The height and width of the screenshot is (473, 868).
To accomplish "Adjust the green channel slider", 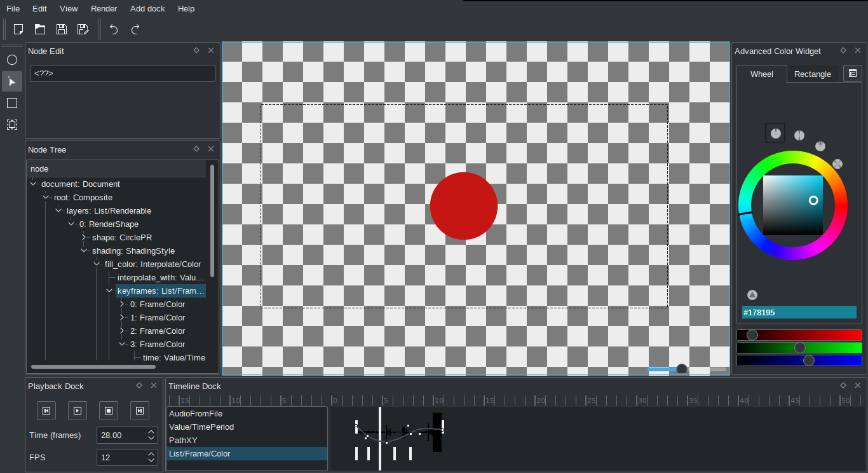I will [x=799, y=348].
